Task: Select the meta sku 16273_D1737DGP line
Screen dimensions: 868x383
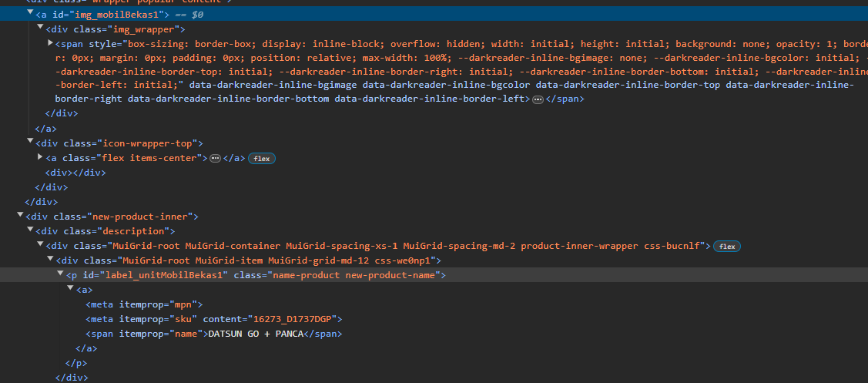Action: 213,319
